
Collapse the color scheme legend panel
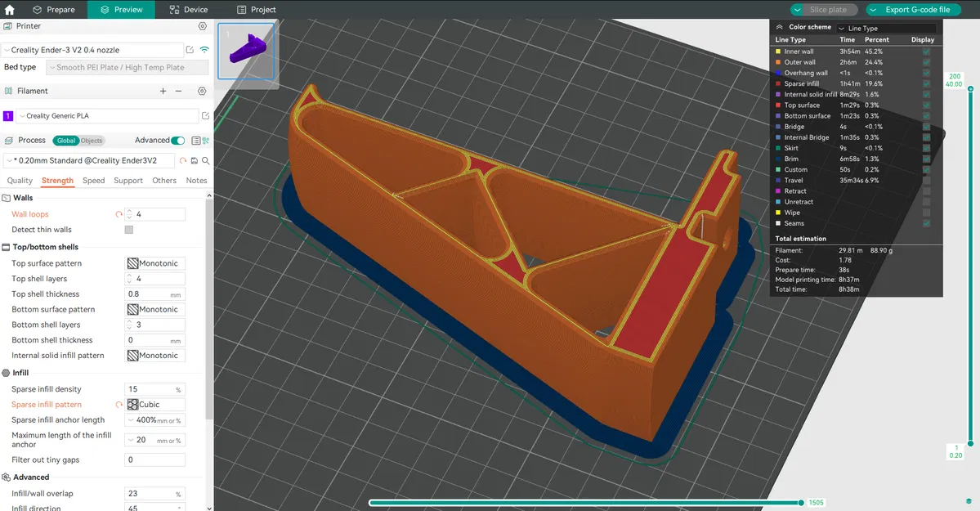point(780,27)
